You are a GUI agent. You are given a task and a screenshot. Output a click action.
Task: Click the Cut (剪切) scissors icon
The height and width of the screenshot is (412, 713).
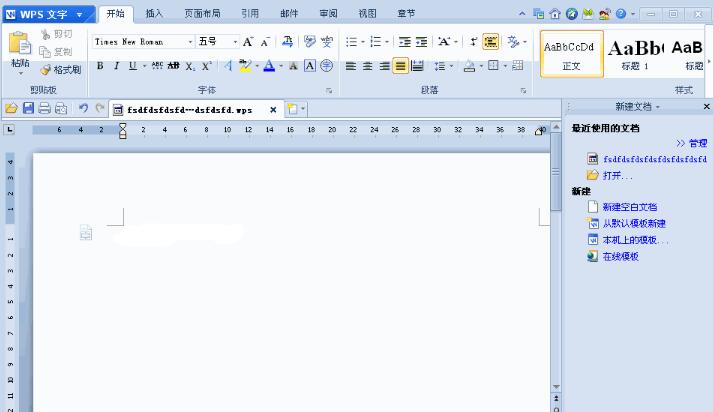pos(45,34)
